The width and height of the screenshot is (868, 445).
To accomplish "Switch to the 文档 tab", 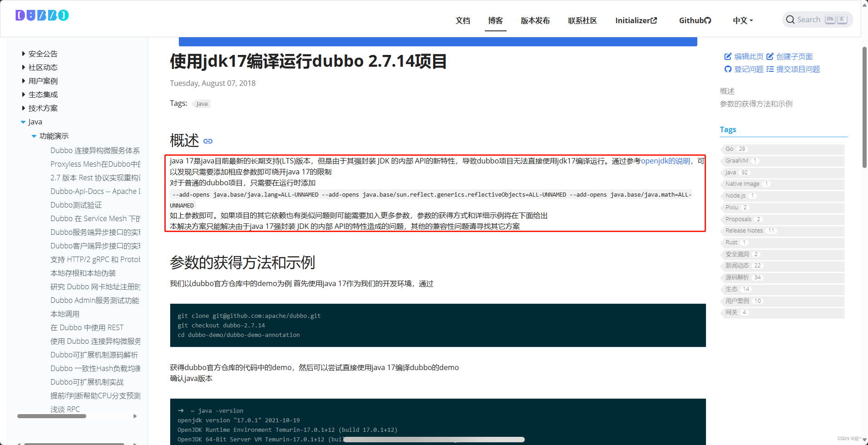I will [x=463, y=20].
